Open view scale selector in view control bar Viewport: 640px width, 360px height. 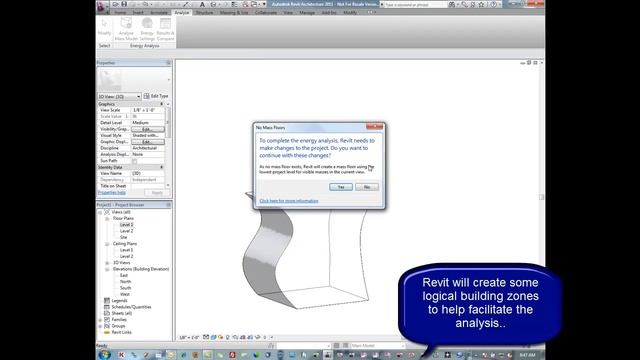click(x=189, y=338)
